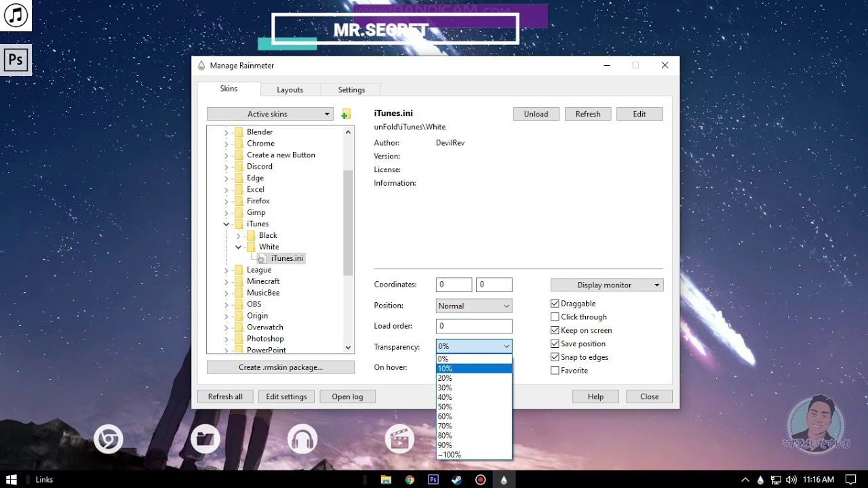Mark the skin as Favorite
The width and height of the screenshot is (868, 488).
point(555,370)
